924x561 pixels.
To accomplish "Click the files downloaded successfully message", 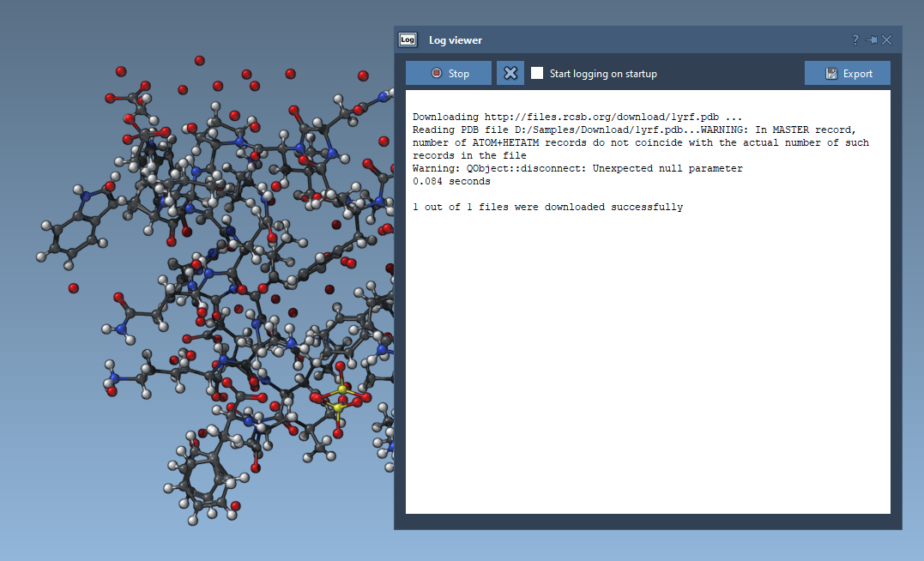I will tap(547, 208).
